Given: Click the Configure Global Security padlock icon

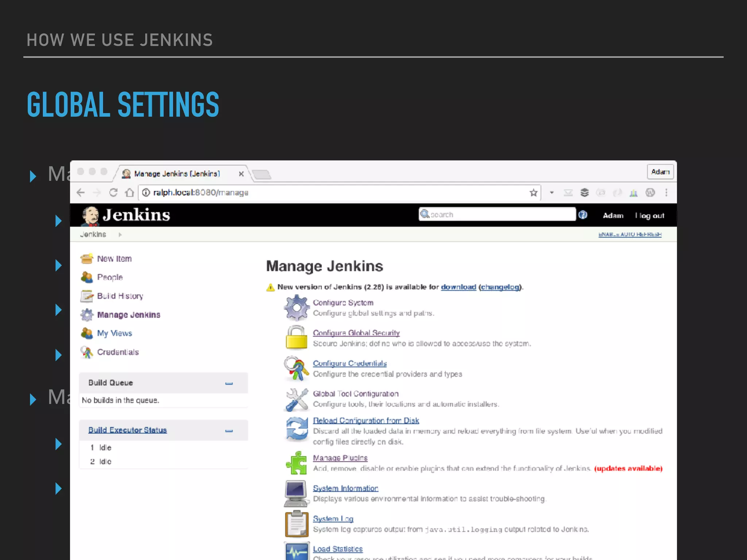Looking at the screenshot, I should (x=297, y=338).
